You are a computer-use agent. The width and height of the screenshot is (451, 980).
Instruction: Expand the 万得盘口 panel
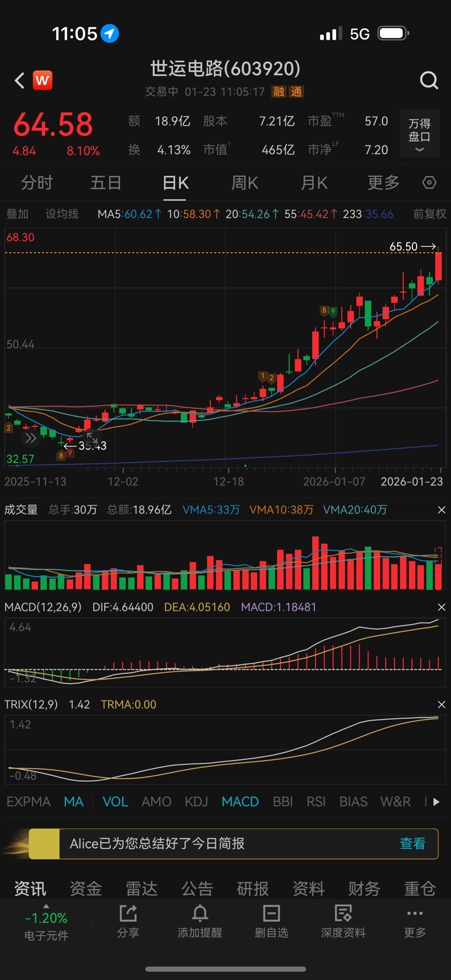pos(419,134)
